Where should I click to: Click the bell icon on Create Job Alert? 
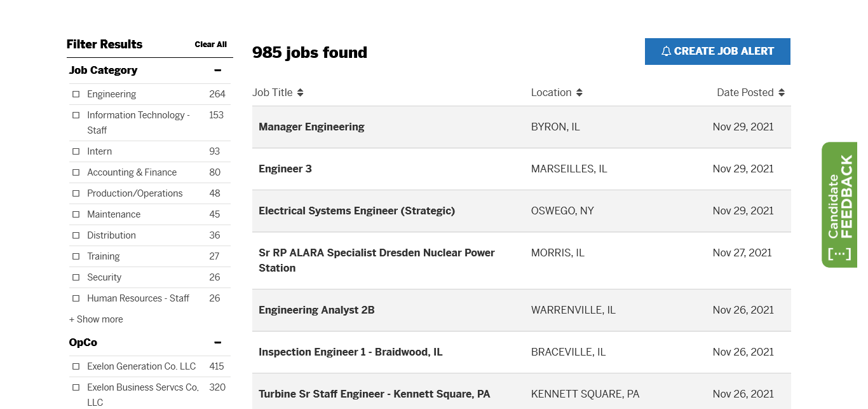666,52
